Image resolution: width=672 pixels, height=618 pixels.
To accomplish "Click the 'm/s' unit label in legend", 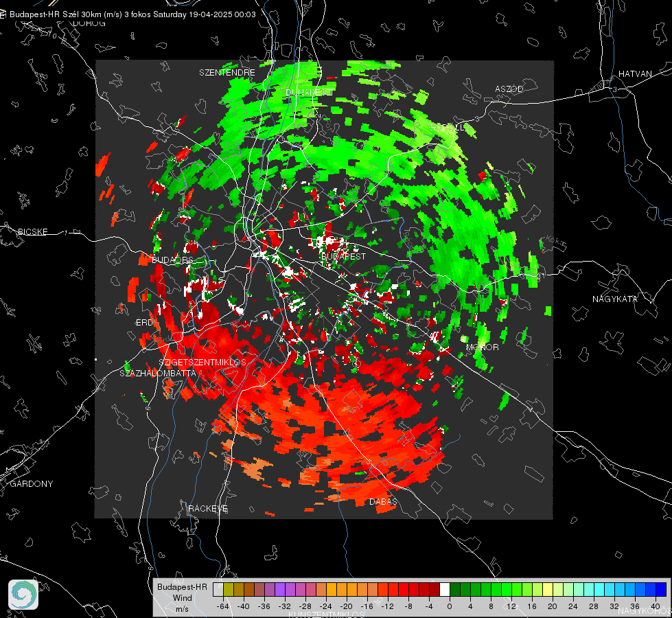I will click(182, 609).
